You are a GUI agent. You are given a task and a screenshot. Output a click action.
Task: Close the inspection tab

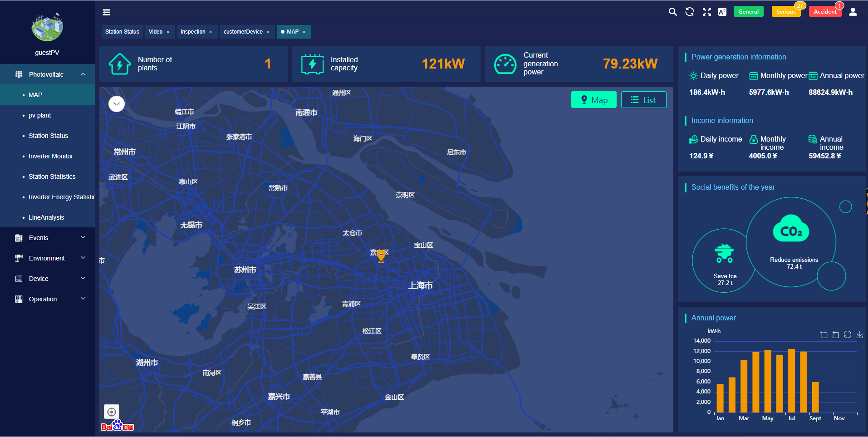coord(211,32)
